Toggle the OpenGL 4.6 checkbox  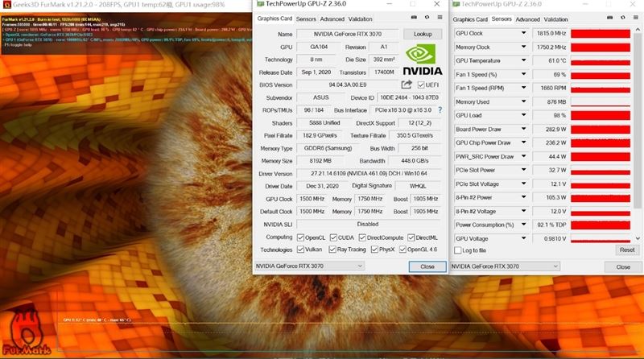(x=403, y=250)
